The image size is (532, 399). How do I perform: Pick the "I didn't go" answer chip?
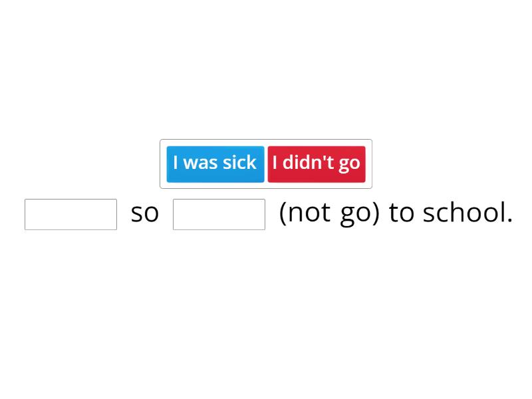(317, 164)
